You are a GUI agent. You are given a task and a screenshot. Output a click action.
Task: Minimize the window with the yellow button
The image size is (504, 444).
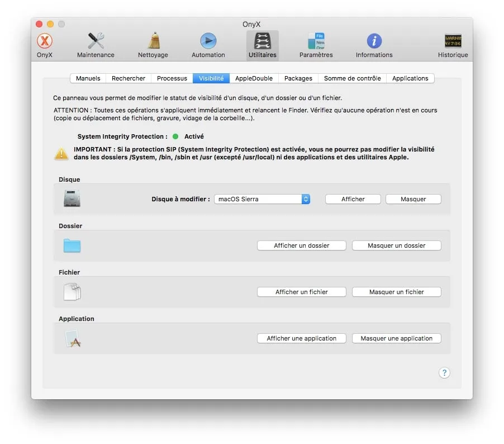(x=50, y=24)
